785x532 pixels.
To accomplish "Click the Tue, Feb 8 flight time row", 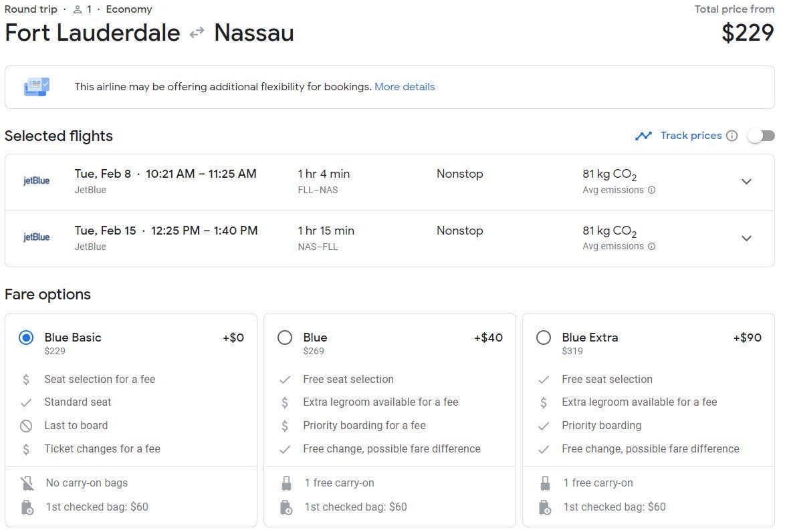I will coord(165,174).
